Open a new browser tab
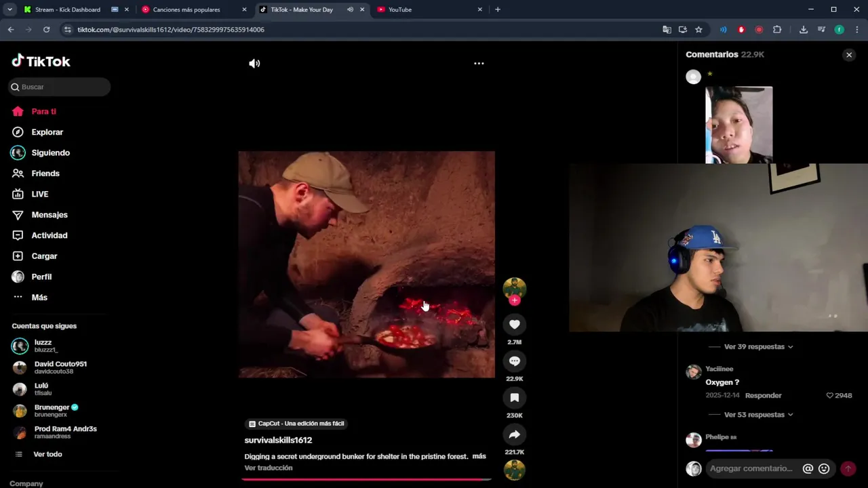This screenshot has height=488, width=868. pyautogui.click(x=498, y=9)
